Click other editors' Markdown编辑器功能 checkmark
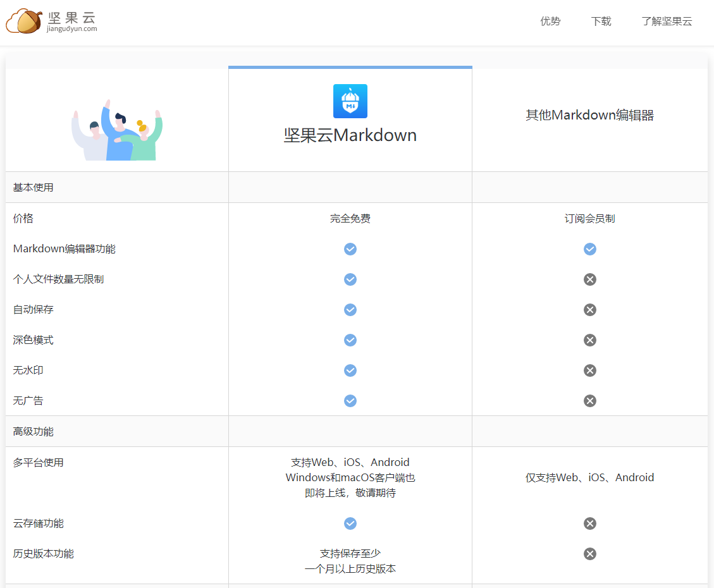Image resolution: width=714 pixels, height=588 pixels. 590,249
